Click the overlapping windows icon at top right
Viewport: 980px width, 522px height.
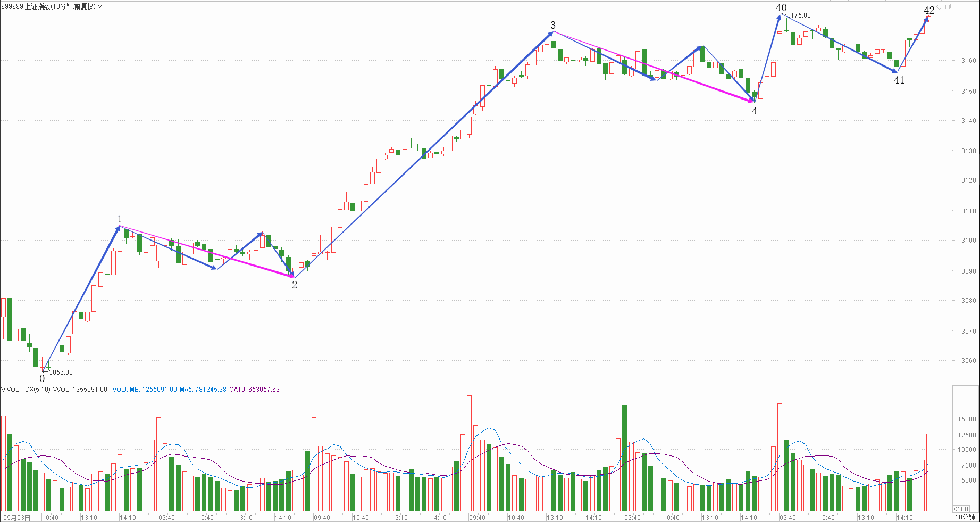(x=948, y=6)
